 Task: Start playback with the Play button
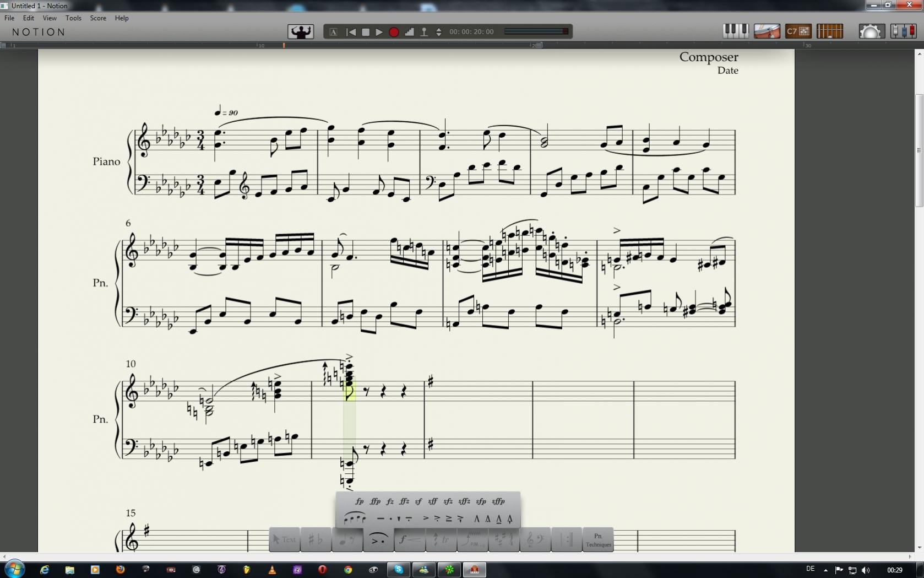click(x=379, y=32)
